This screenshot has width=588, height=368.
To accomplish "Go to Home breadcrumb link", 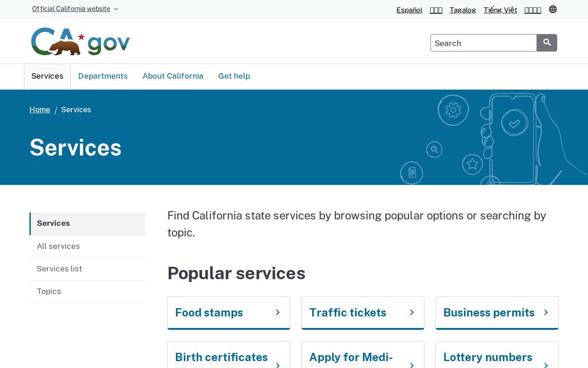I will coord(40,109).
